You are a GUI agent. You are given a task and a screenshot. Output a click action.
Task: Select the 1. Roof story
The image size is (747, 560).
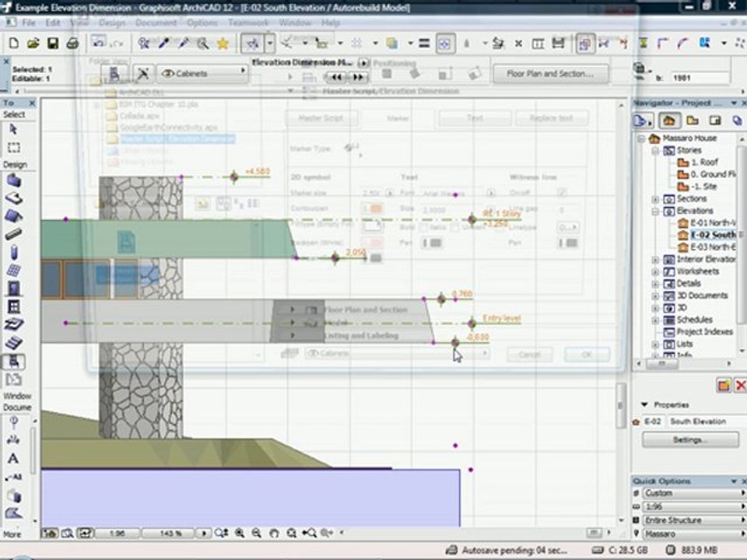tap(703, 163)
